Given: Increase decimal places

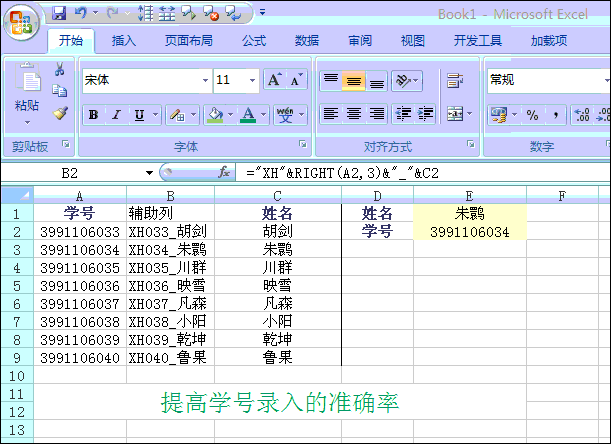Looking at the screenshot, I should pyautogui.click(x=582, y=115).
